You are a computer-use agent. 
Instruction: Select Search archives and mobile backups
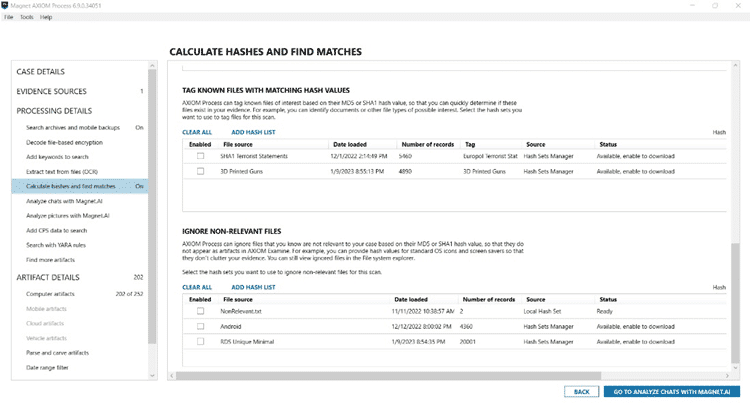pyautogui.click(x=73, y=128)
